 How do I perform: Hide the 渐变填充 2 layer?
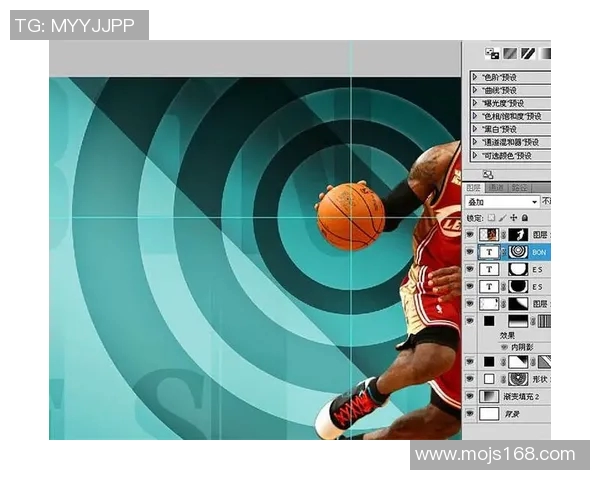pyautogui.click(x=470, y=396)
